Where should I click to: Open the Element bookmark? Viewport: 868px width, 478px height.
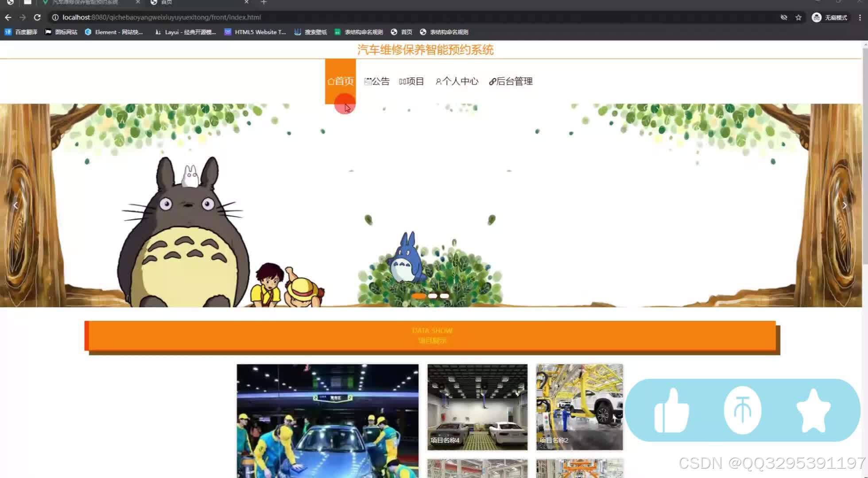coord(114,32)
